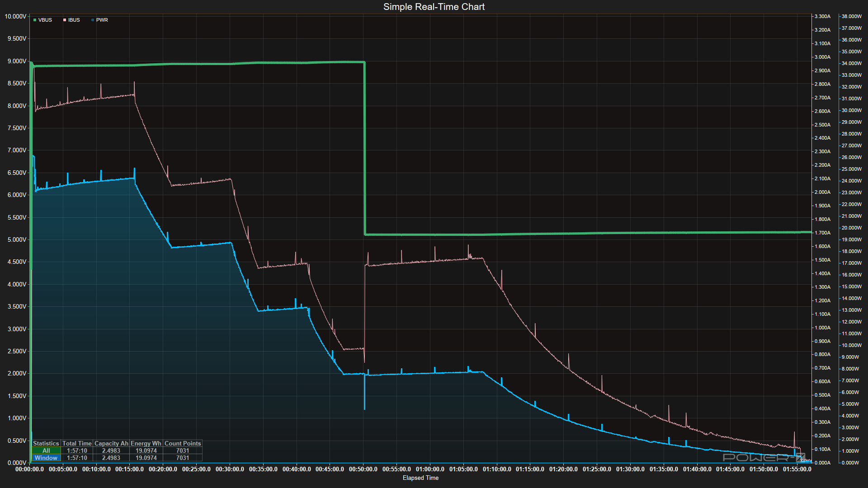Click the PWR legend label text

102,20
